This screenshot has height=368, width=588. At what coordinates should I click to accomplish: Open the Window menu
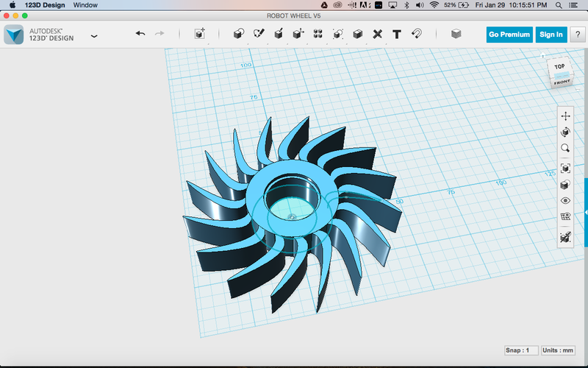85,5
